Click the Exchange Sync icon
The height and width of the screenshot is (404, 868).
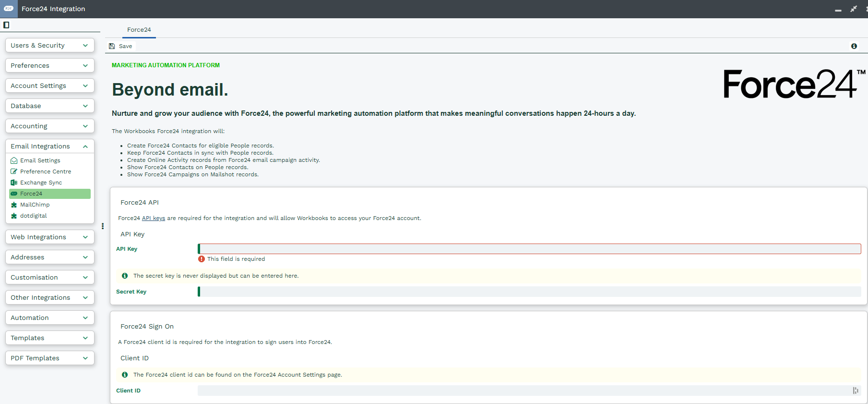(14, 183)
